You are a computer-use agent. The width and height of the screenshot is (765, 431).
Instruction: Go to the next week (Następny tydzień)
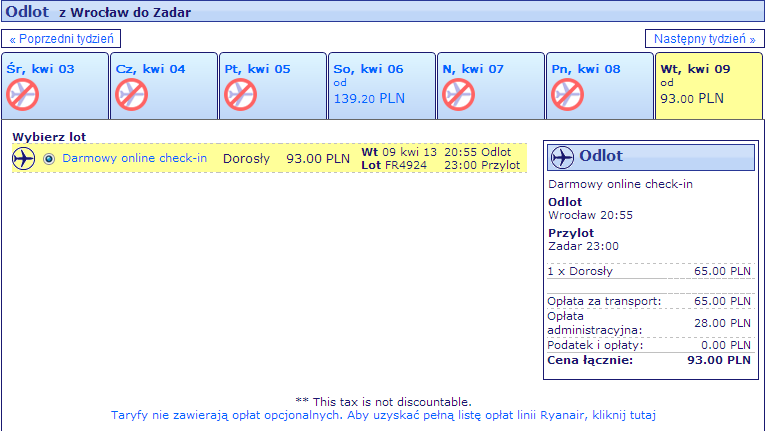coord(705,39)
